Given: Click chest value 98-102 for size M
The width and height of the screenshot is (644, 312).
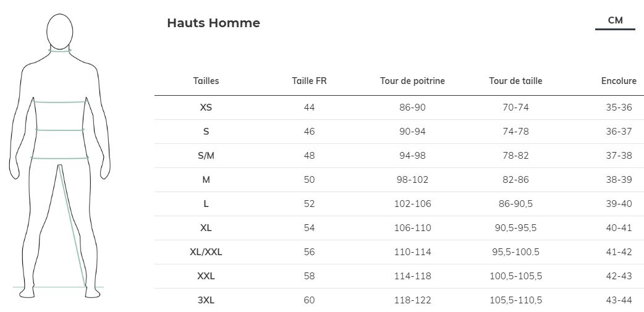Looking at the screenshot, I should [x=412, y=180].
